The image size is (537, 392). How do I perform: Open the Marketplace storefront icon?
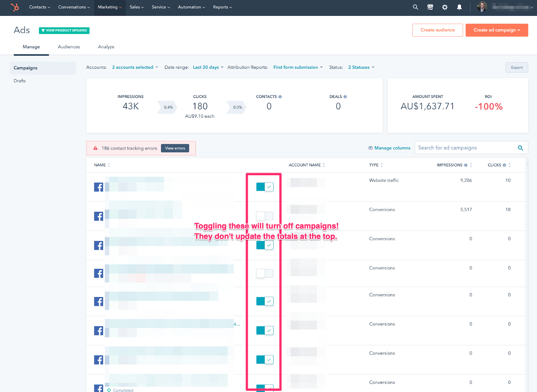tap(430, 7)
